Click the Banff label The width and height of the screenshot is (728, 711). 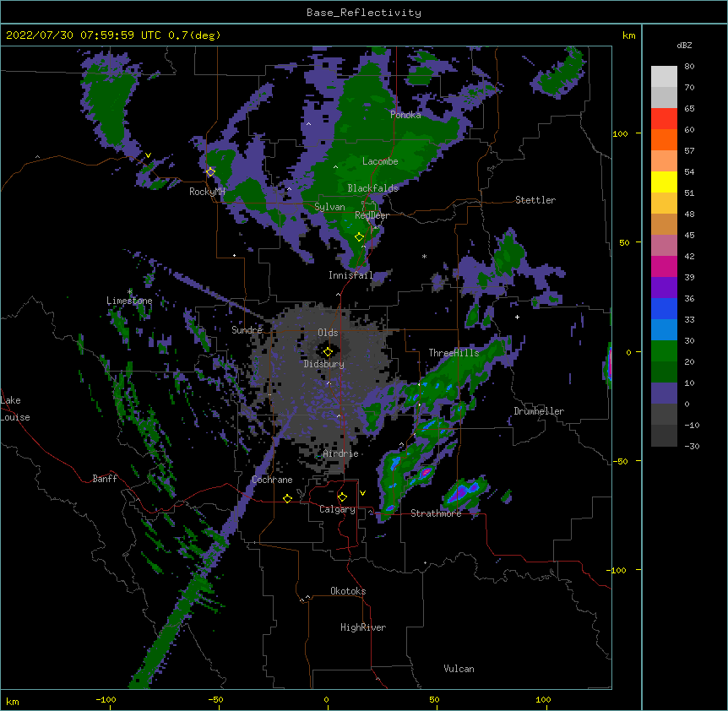click(x=105, y=479)
